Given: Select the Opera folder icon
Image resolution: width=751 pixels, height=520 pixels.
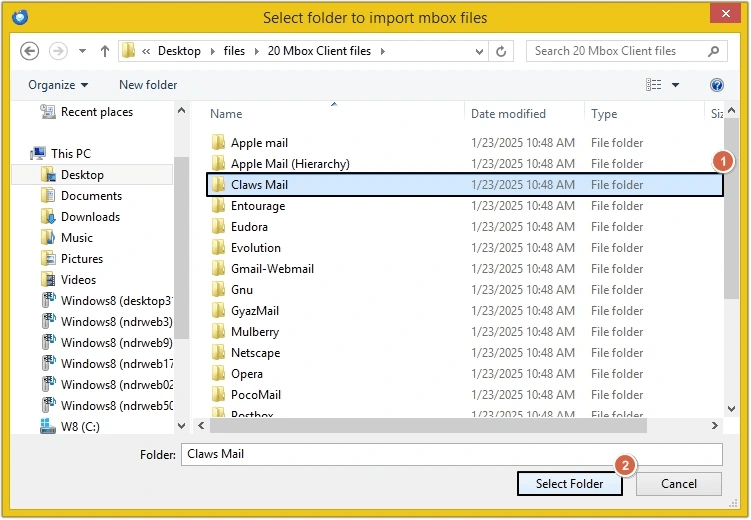Looking at the screenshot, I should tap(218, 374).
